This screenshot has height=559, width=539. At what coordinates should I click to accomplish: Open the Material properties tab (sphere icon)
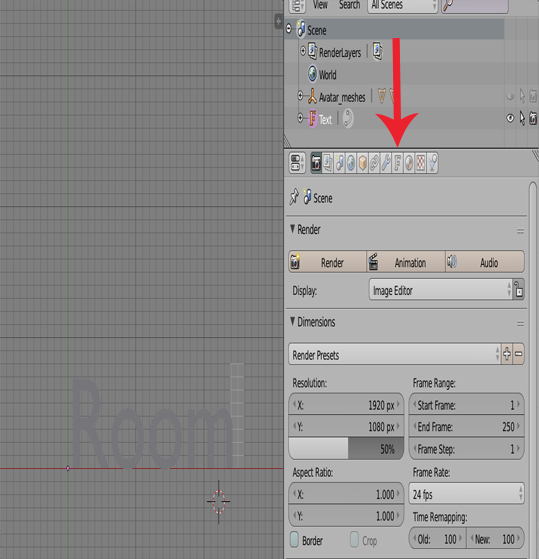409,163
